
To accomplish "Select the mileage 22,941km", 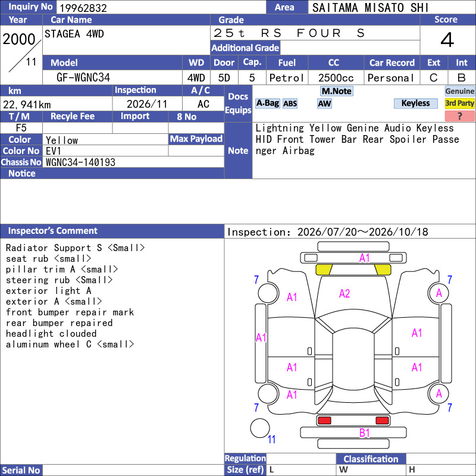I will pos(27,105).
